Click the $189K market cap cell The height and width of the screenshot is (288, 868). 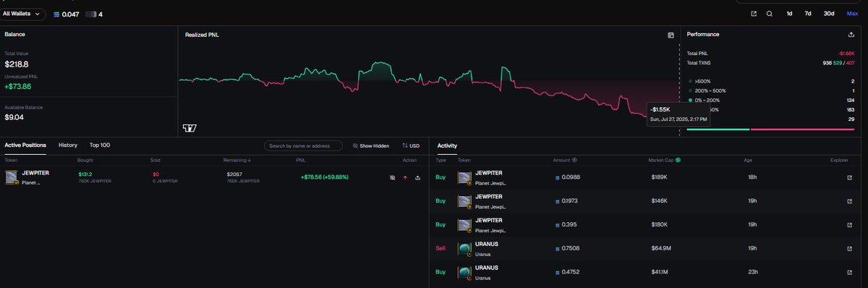tap(659, 177)
